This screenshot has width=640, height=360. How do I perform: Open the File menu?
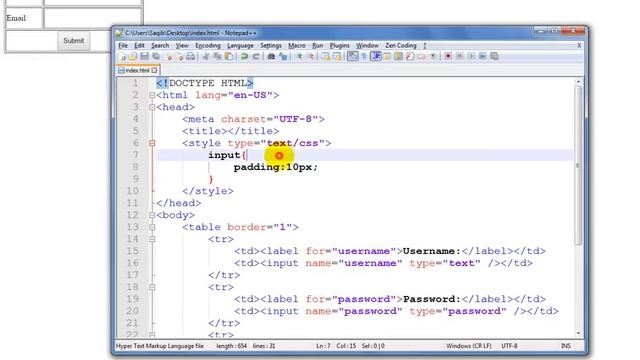coord(123,45)
